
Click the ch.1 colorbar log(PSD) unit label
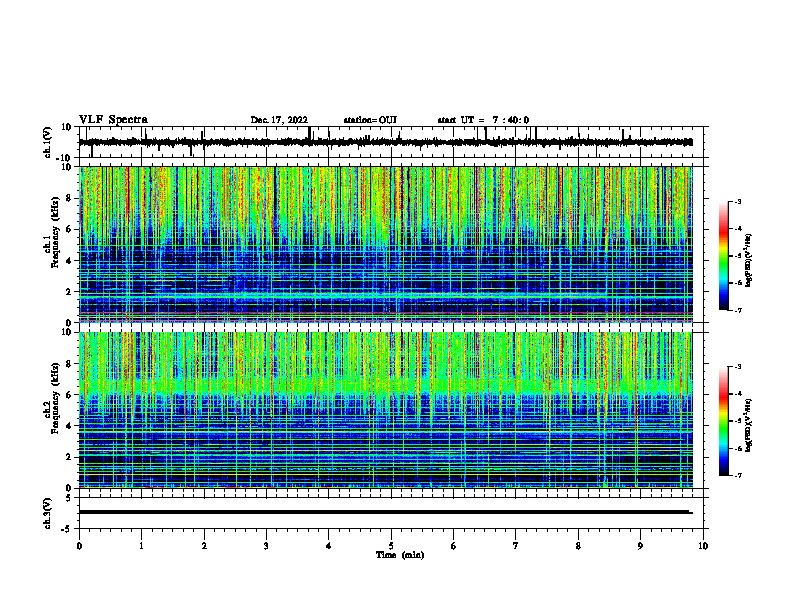coord(749,260)
